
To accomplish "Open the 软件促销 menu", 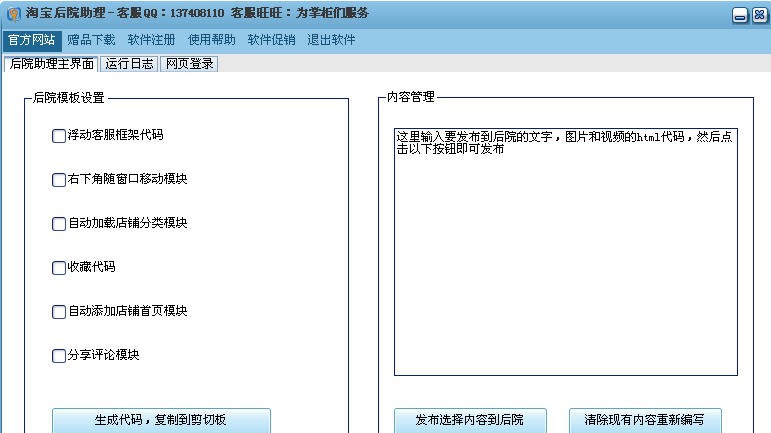I will (x=271, y=40).
